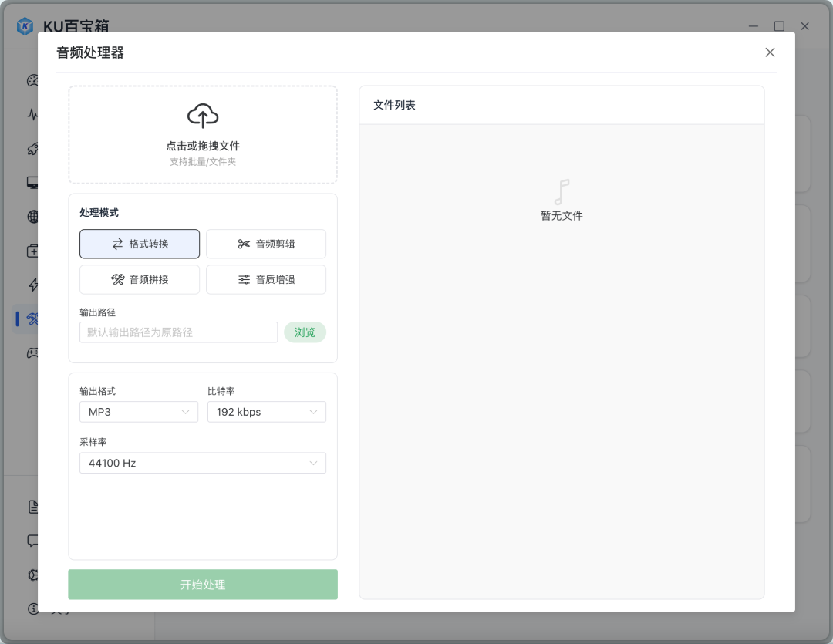
Task: Open the globe network sidebar icon
Action: 33,216
